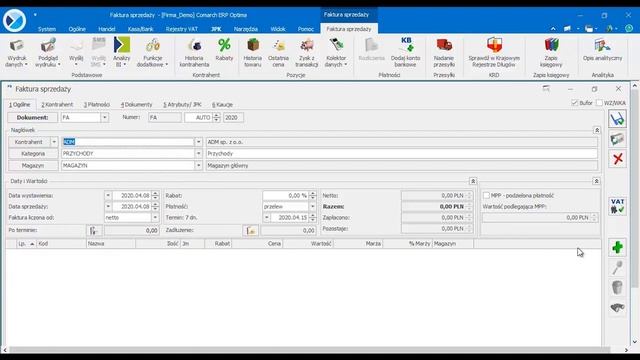640x360 pixels.
Task: Click the Kontrahent code input field
Action: click(128, 142)
